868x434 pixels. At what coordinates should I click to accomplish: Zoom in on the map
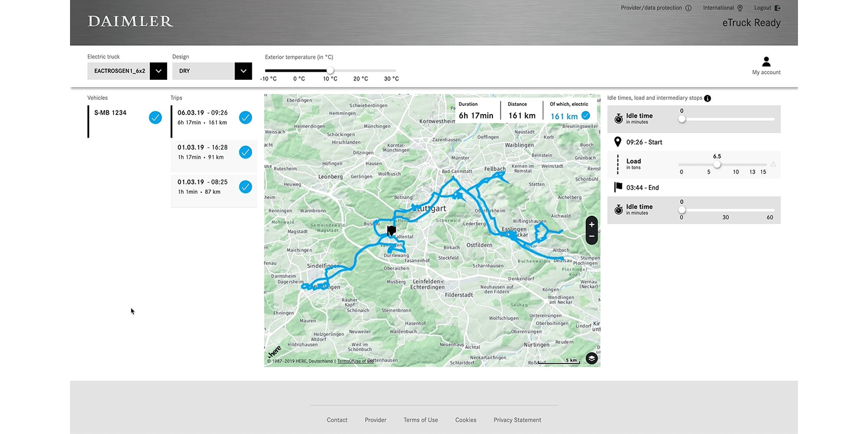tap(591, 225)
